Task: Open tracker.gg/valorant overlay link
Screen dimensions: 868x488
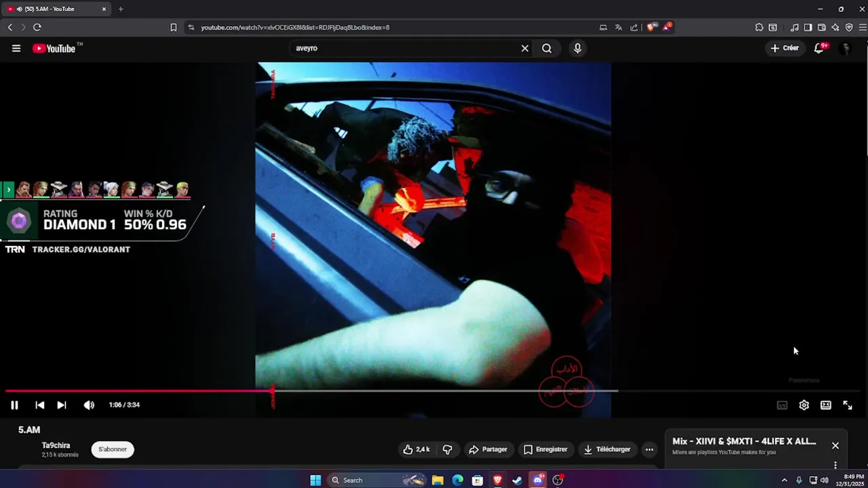Action: click(x=81, y=249)
